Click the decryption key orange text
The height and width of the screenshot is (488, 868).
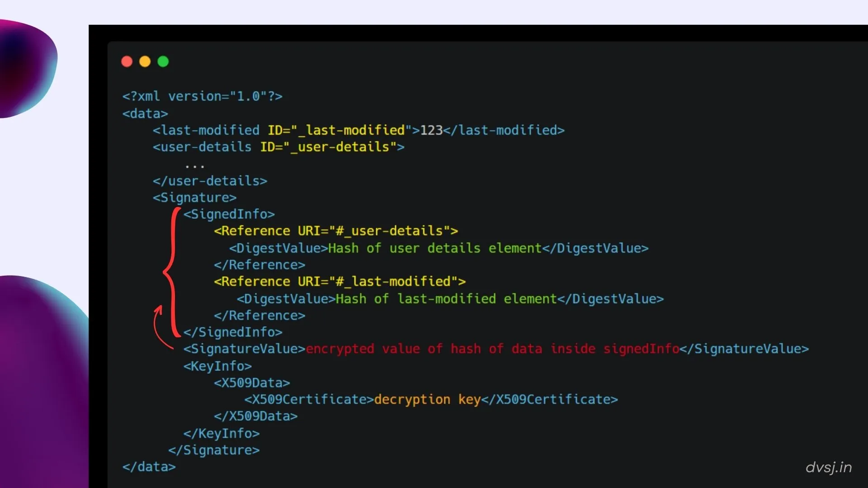point(427,399)
